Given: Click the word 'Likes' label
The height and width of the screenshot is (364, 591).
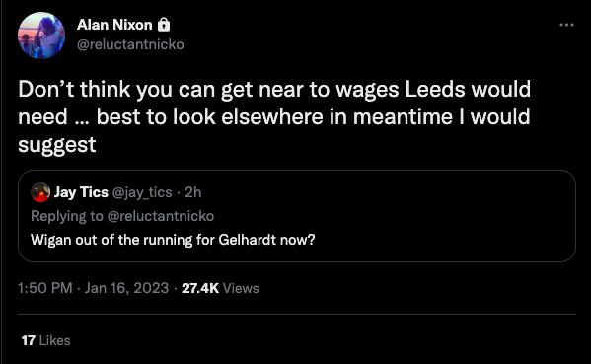Looking at the screenshot, I should [55, 340].
